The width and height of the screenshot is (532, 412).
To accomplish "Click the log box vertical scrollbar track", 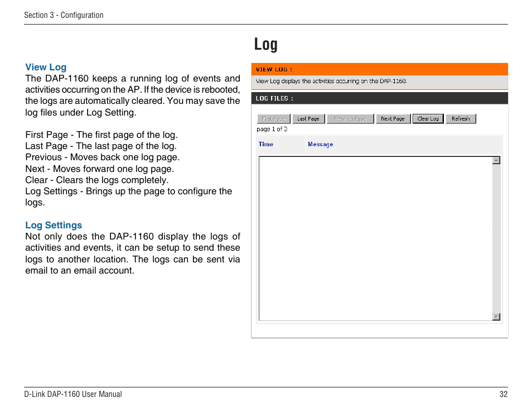I will 496,238.
